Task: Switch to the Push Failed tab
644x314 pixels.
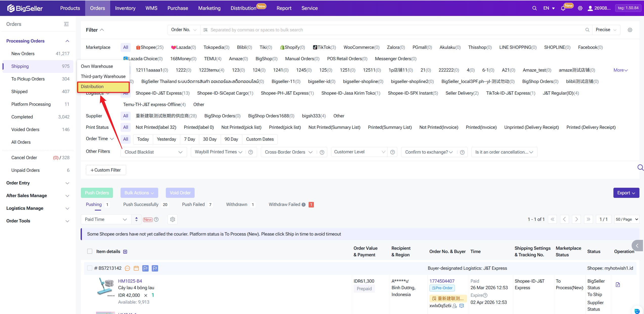Action: coord(193,204)
